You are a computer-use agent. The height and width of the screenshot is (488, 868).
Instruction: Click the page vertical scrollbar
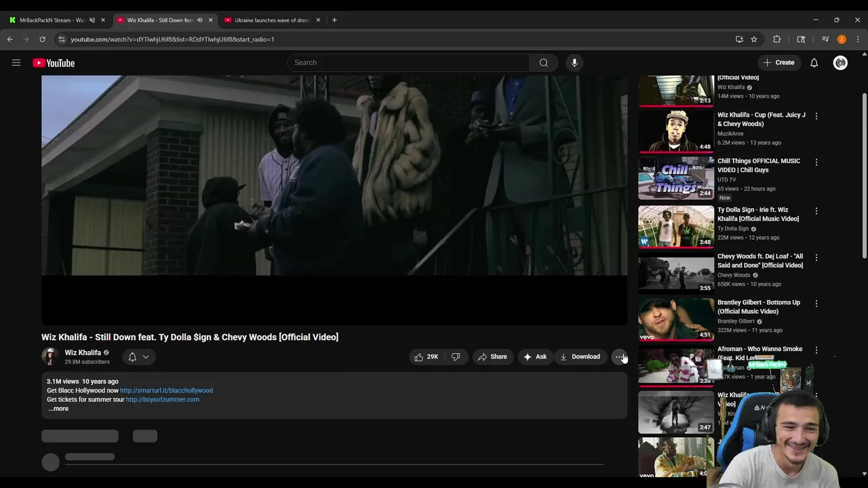864,176
